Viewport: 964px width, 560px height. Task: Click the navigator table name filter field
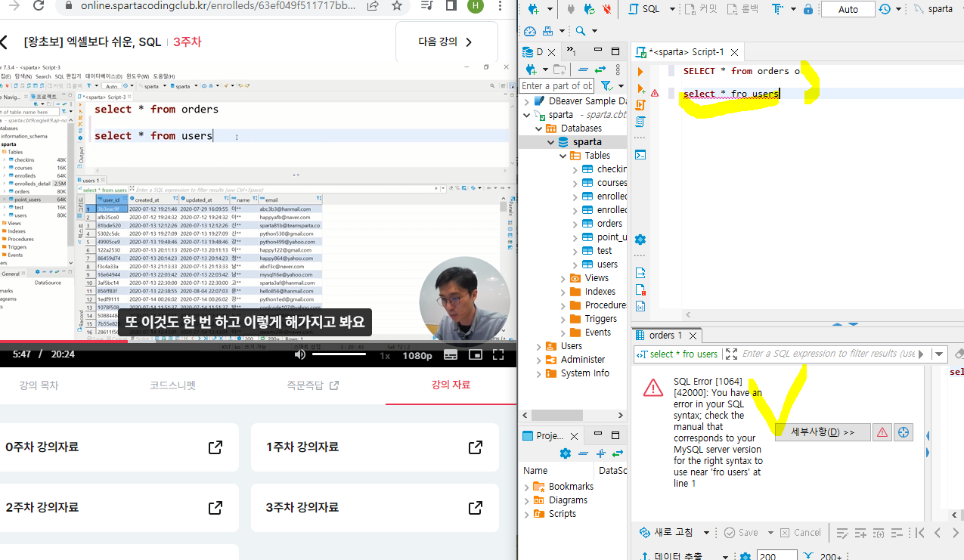557,86
